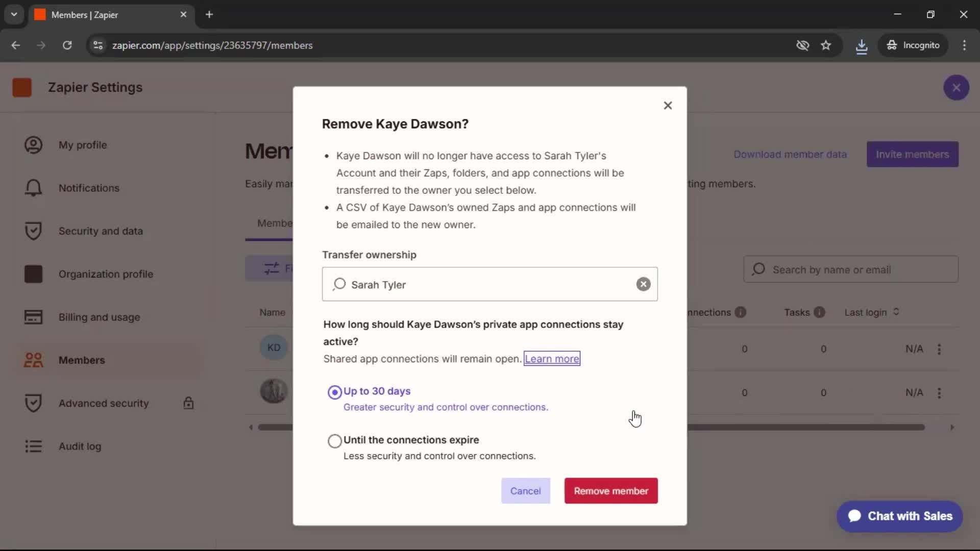Clear the Sarah Tyler transfer owner field
980x551 pixels.
(x=643, y=284)
